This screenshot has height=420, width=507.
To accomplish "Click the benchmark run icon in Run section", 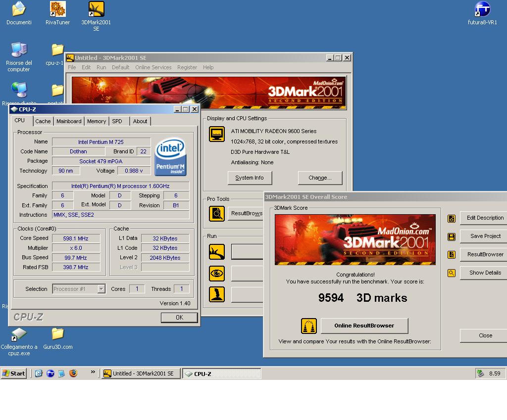I will [217, 252].
